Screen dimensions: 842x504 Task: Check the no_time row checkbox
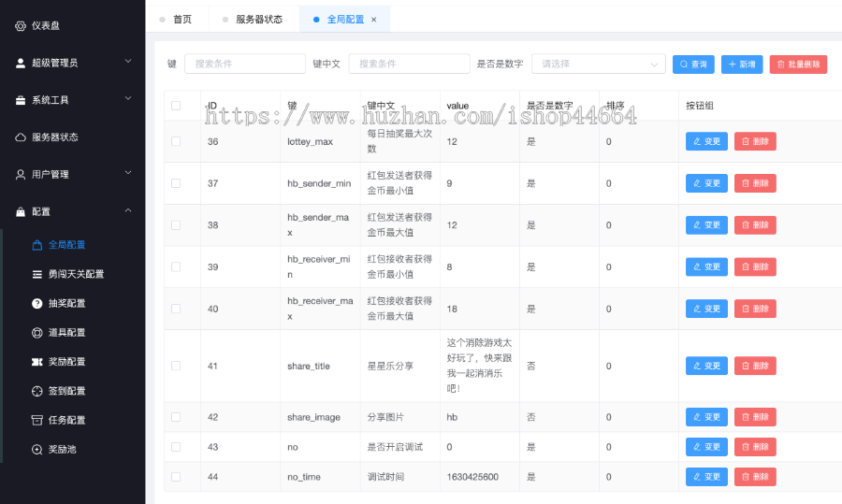pyautogui.click(x=176, y=477)
